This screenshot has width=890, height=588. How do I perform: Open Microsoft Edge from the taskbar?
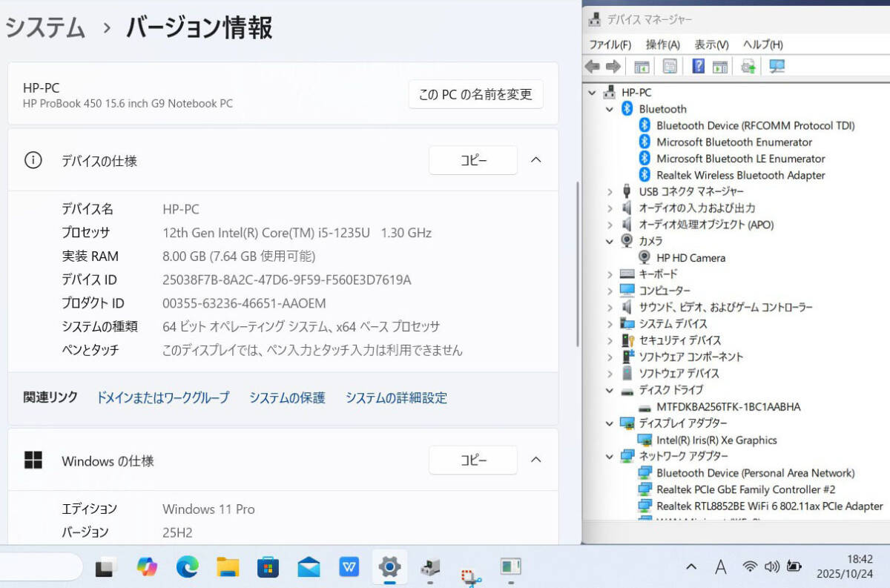[x=188, y=567]
